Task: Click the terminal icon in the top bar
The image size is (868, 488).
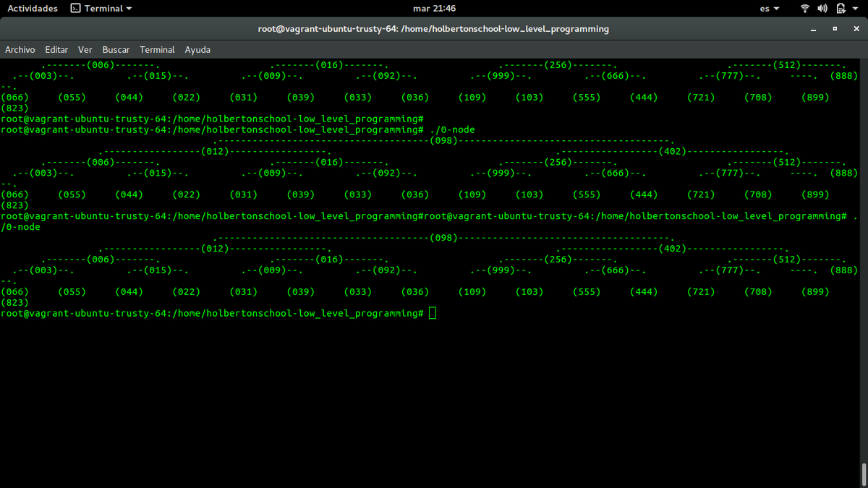Action: pos(75,9)
